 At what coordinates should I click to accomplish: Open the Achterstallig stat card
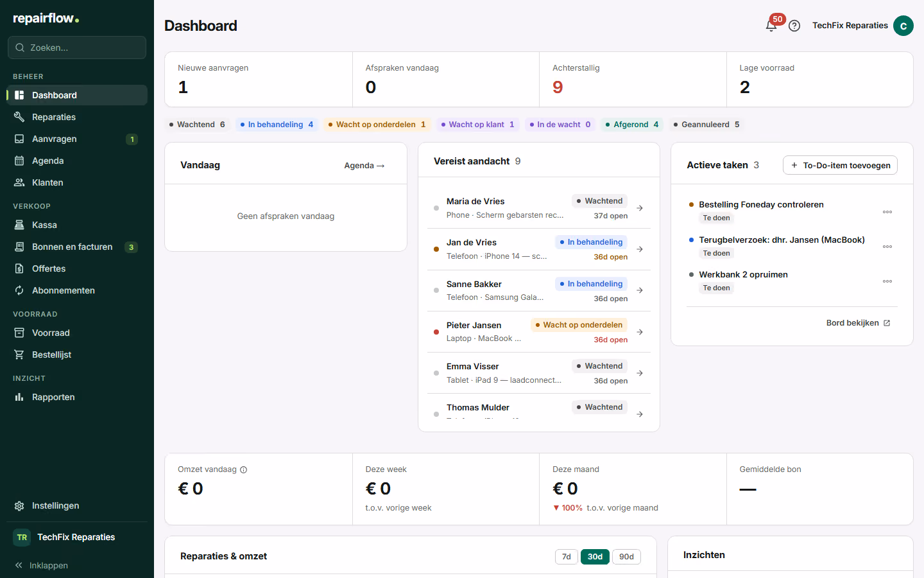(x=633, y=80)
